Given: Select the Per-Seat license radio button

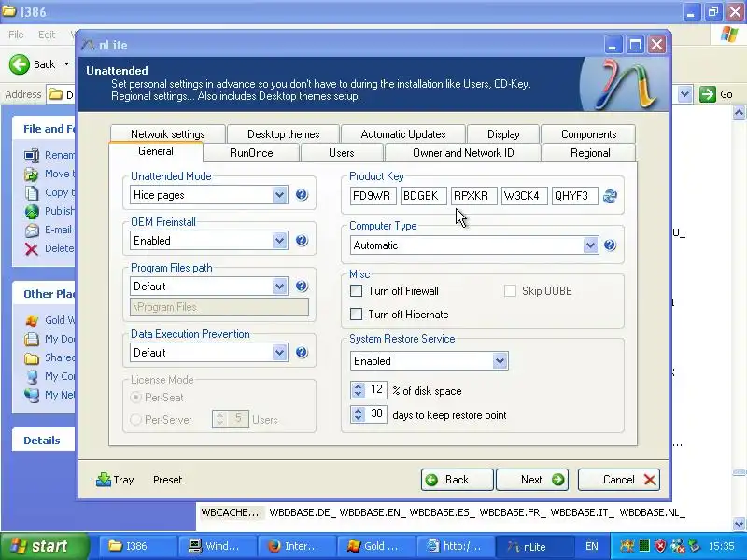Looking at the screenshot, I should (x=135, y=398).
